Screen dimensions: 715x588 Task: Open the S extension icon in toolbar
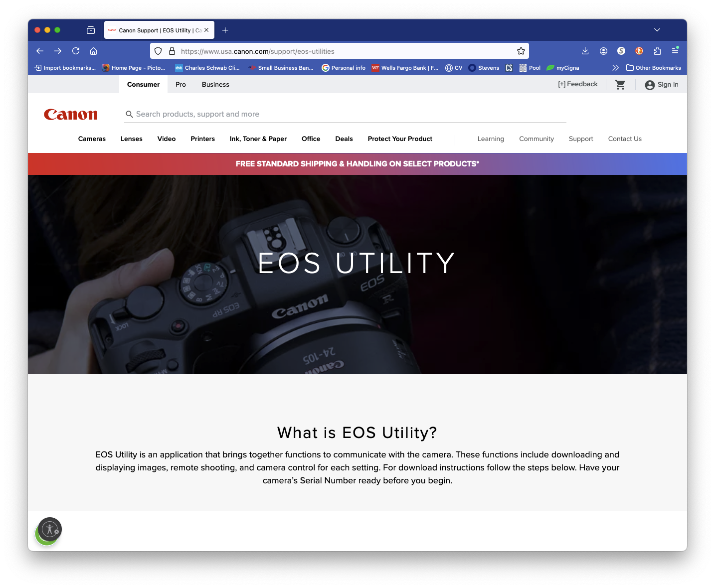(x=621, y=51)
